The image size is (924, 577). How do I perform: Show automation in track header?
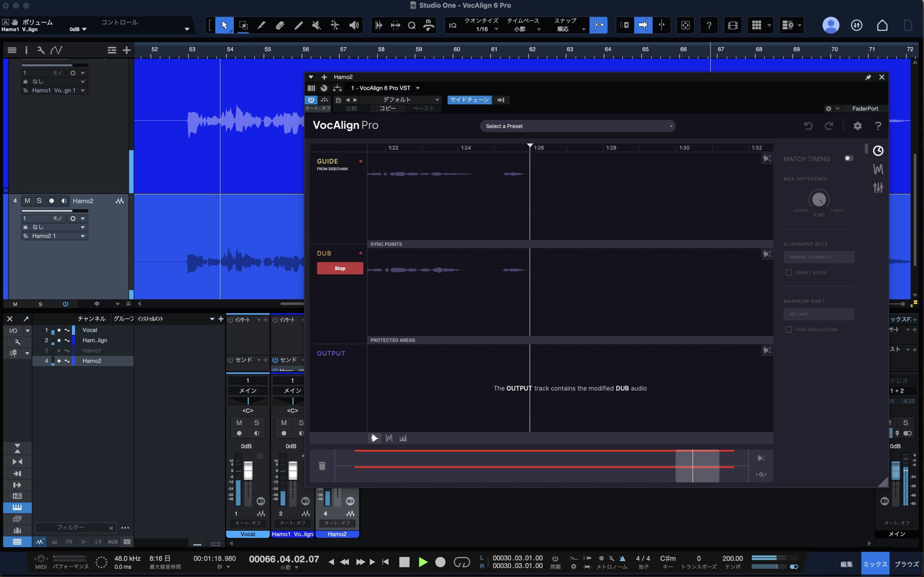(56, 50)
